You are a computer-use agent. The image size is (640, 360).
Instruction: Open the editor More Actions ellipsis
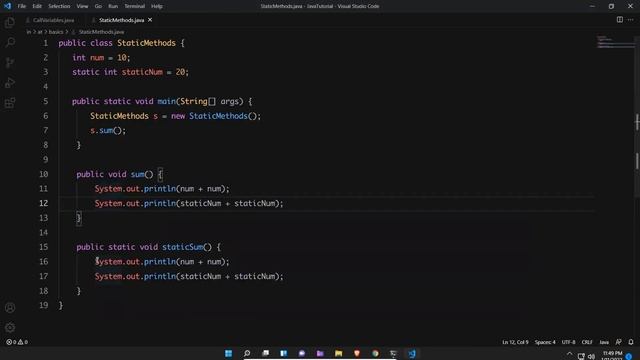point(631,20)
